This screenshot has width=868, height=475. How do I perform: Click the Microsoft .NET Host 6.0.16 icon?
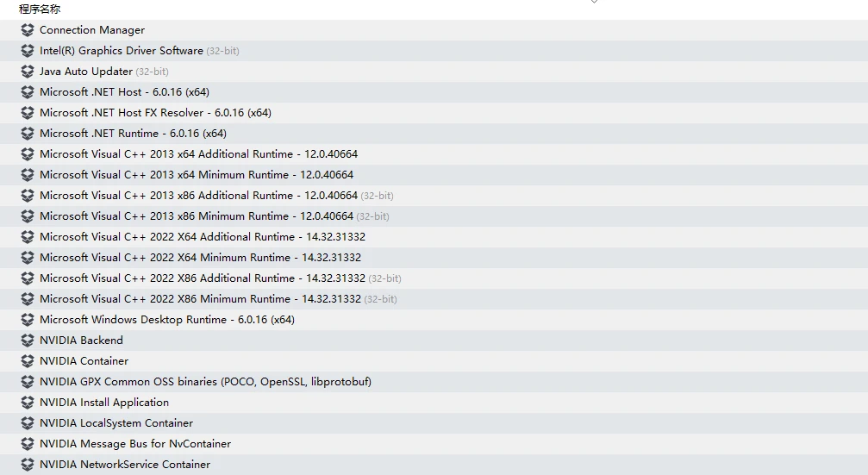click(27, 92)
